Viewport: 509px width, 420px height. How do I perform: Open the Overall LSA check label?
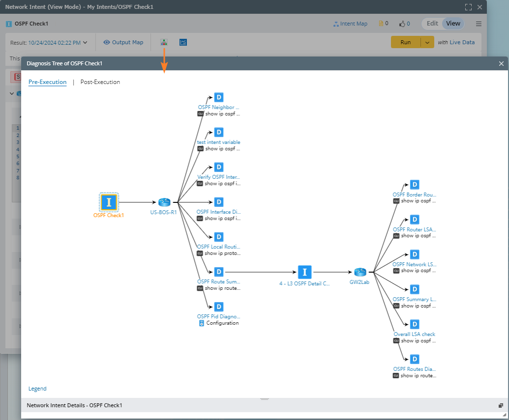point(415,334)
